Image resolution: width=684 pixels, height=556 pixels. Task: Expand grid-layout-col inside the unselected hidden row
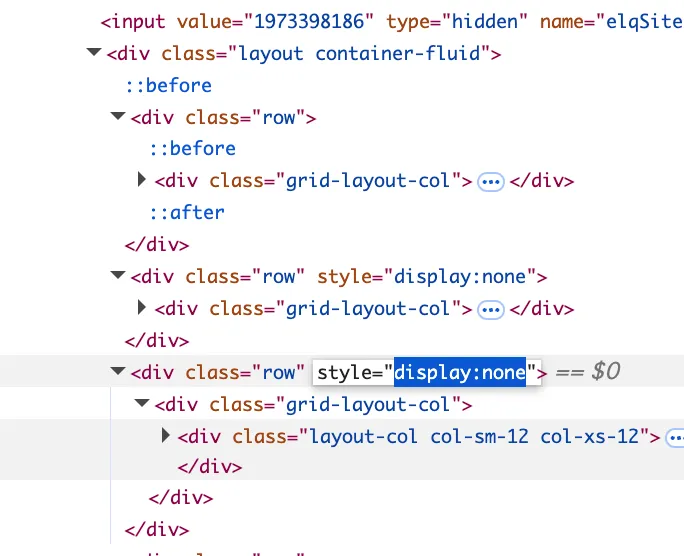142,309
